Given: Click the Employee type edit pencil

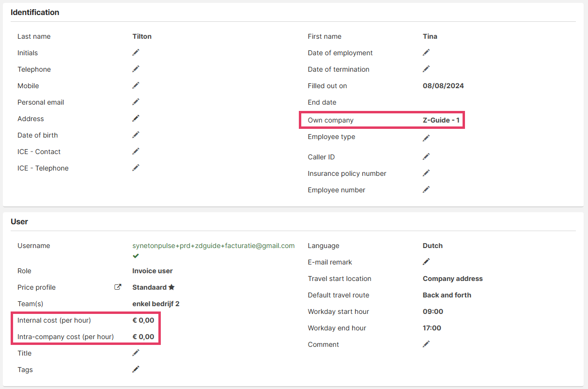Looking at the screenshot, I should pos(426,138).
